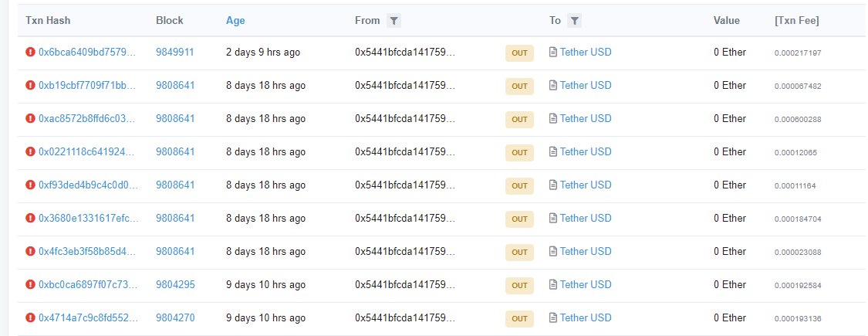Screen dimensions: 868x336
Task: Open block 9804270 link
Action: 174,318
